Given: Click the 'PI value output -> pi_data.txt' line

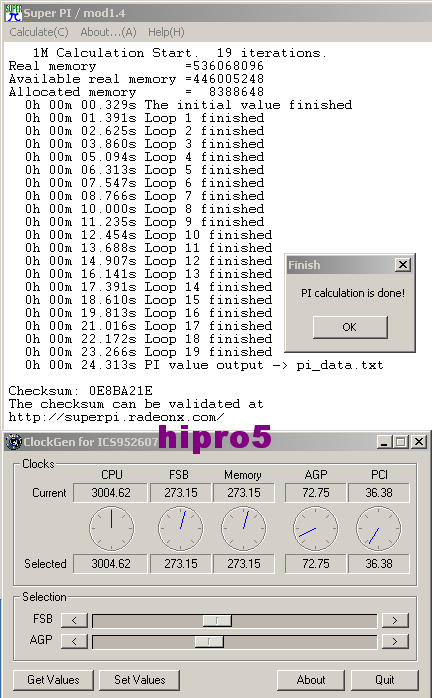Looking at the screenshot, I should click(204, 365).
